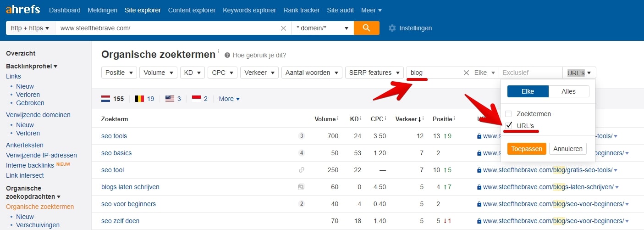Screen dimensions: 644x230
Task: Open Link intersect in the sidebar
Action: 25,175
